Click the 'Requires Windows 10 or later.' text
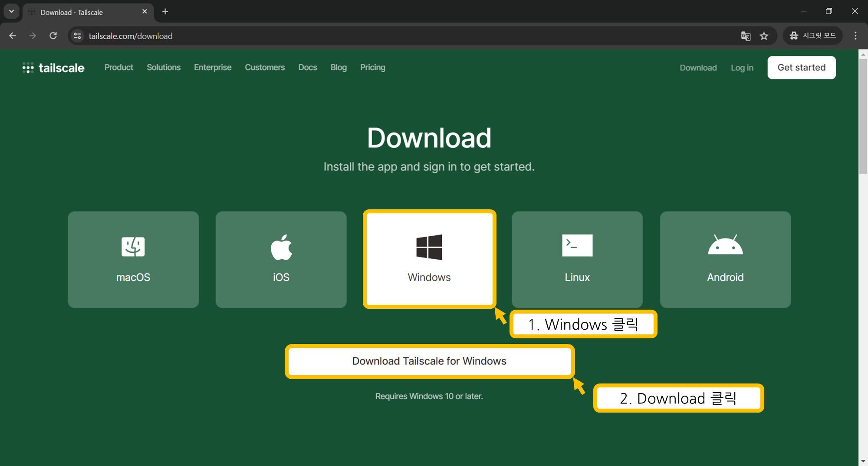This screenshot has height=466, width=868. [x=429, y=396]
